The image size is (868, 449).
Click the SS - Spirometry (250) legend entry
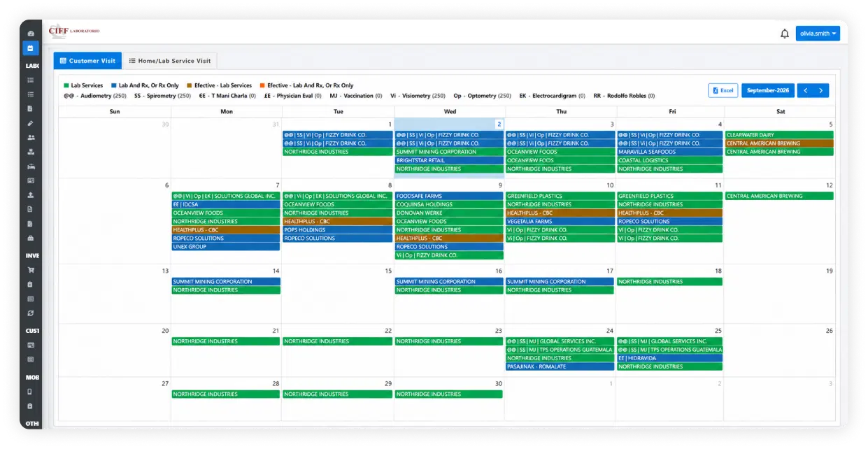(162, 96)
